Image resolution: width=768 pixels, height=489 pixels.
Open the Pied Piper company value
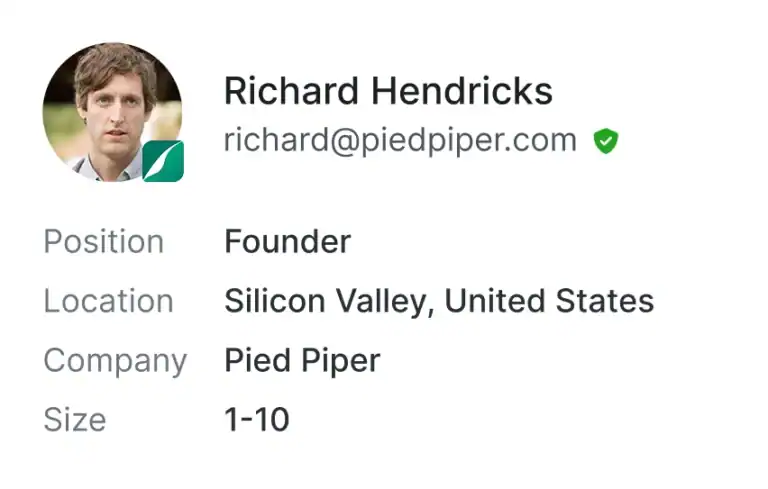[302, 362]
